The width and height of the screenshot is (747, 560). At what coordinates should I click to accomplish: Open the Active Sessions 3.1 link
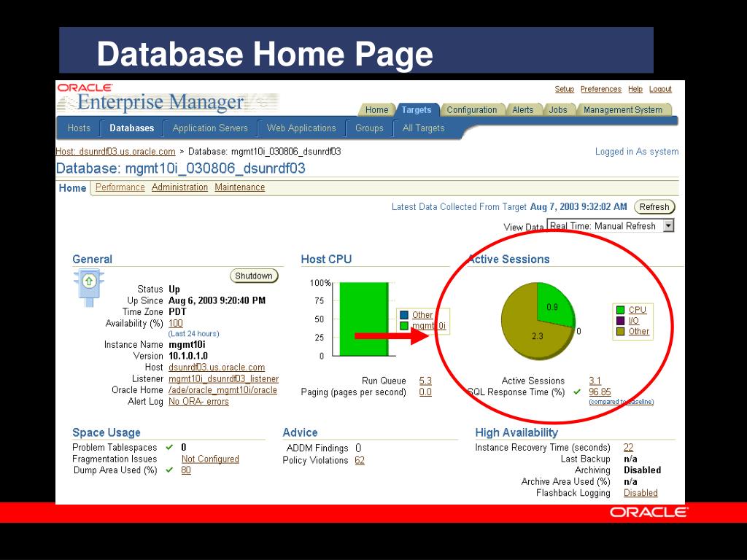(595, 381)
